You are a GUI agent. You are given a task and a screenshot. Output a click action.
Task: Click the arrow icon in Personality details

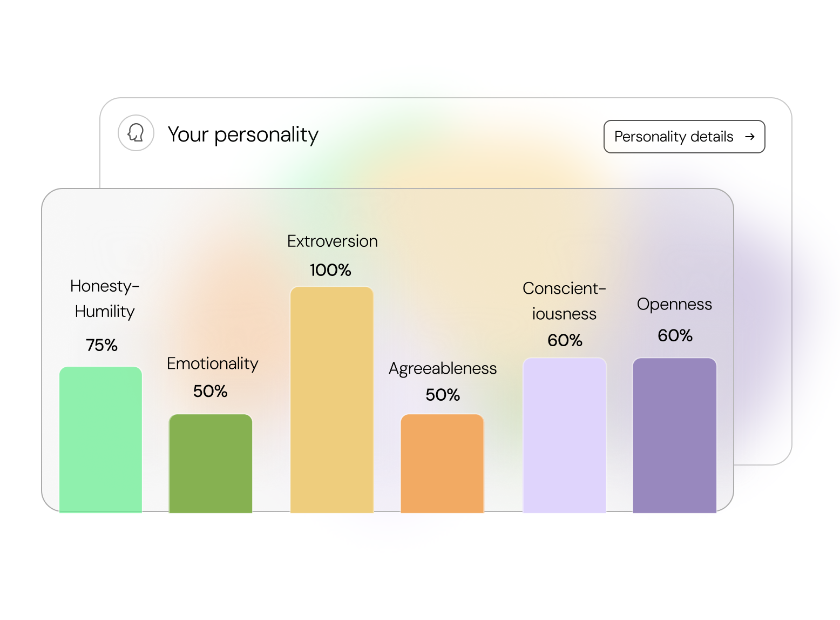[749, 137]
